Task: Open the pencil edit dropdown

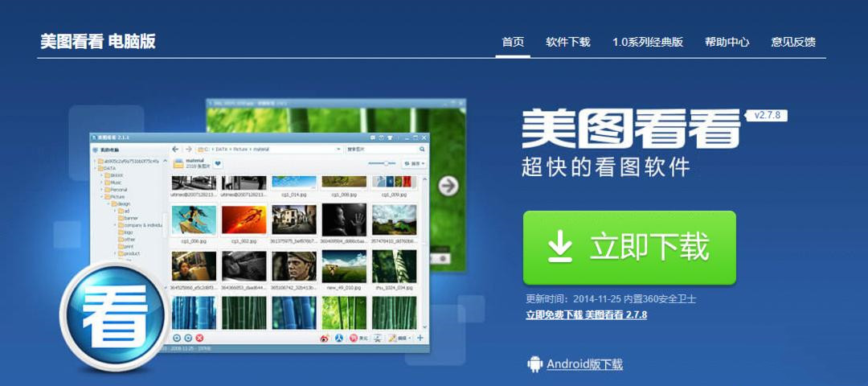Action: pos(399,338)
